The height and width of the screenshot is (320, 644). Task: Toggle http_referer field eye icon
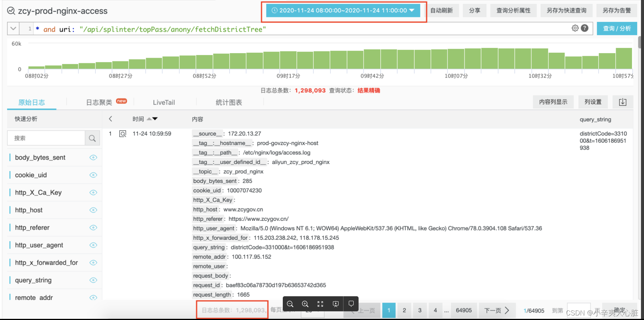[x=93, y=228]
